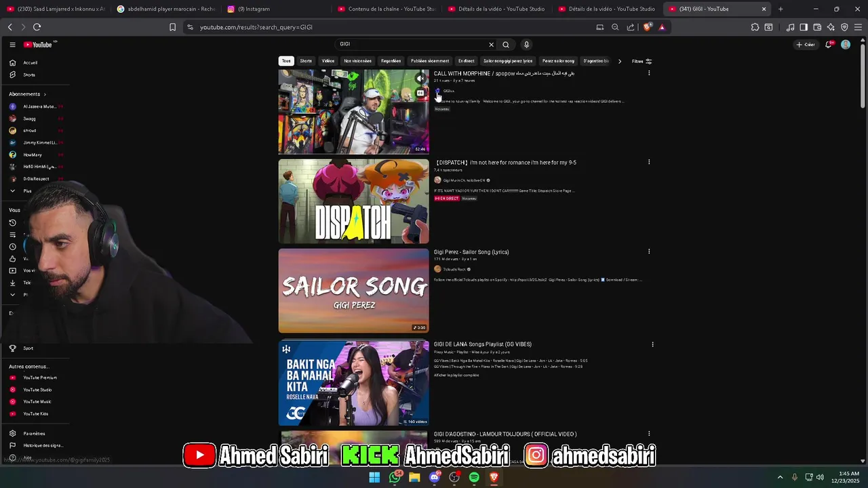Open more options for GIGI DE LANA playlist
The width and height of the screenshot is (868, 488).
click(652, 344)
